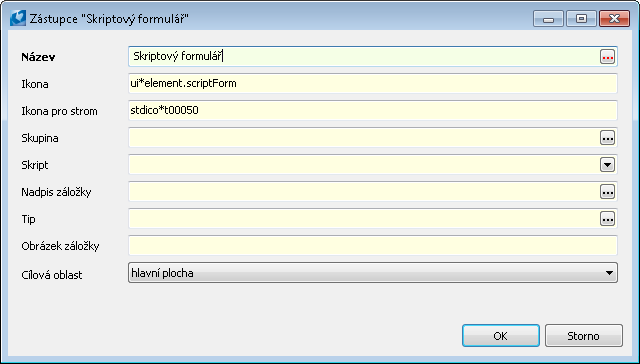Viewport: 640px width, 364px height.
Task: Minimize the Zástupce dialog window
Action: 548,19
